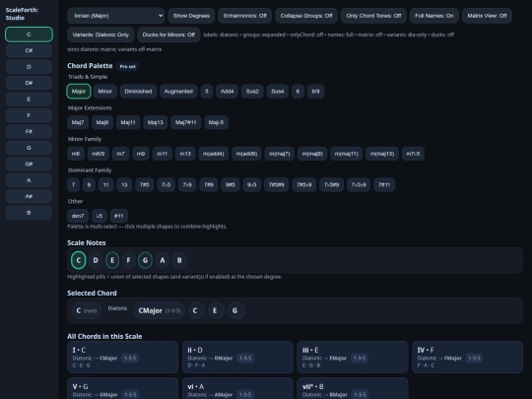Image resolution: width=532 pixels, height=399 pixels.
Task: Click the CMajor selected chord pill
Action: [160, 310]
